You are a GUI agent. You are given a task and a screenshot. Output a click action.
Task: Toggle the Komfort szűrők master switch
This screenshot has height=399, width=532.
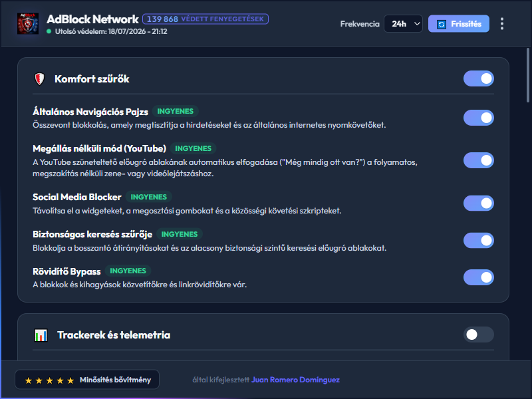tap(478, 78)
